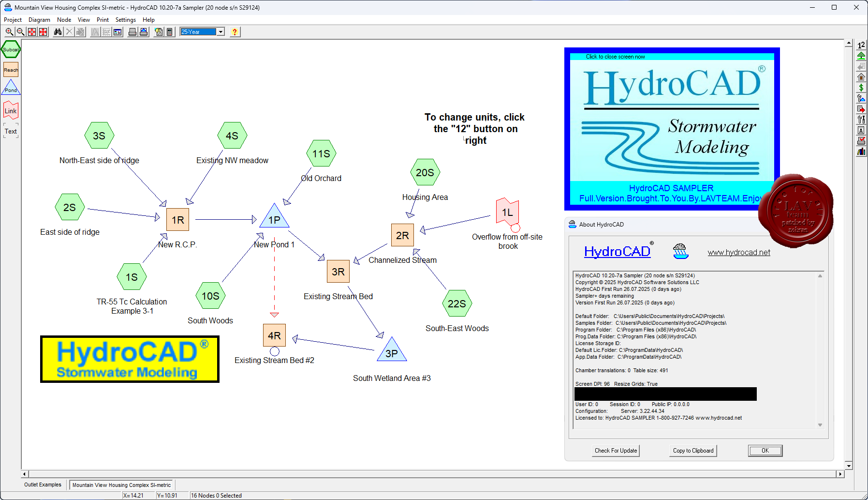This screenshot has height=500, width=868.
Task: Open the Node menu
Action: tap(64, 20)
